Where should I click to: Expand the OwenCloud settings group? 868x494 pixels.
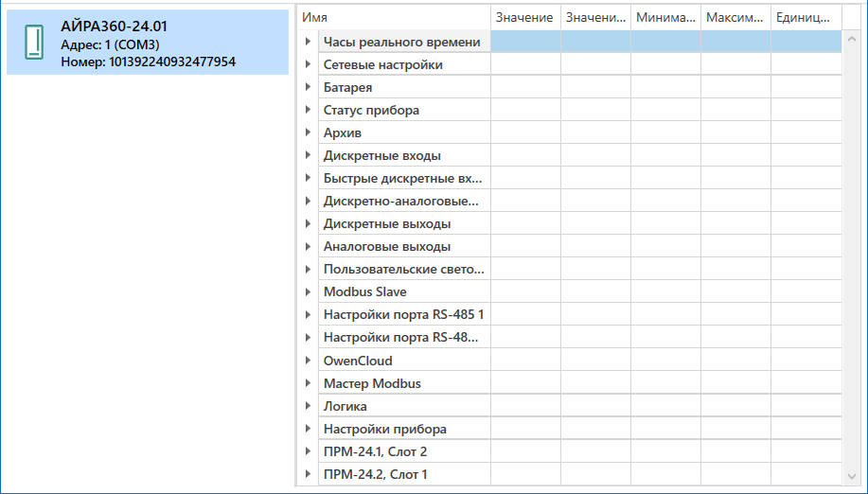click(x=309, y=361)
